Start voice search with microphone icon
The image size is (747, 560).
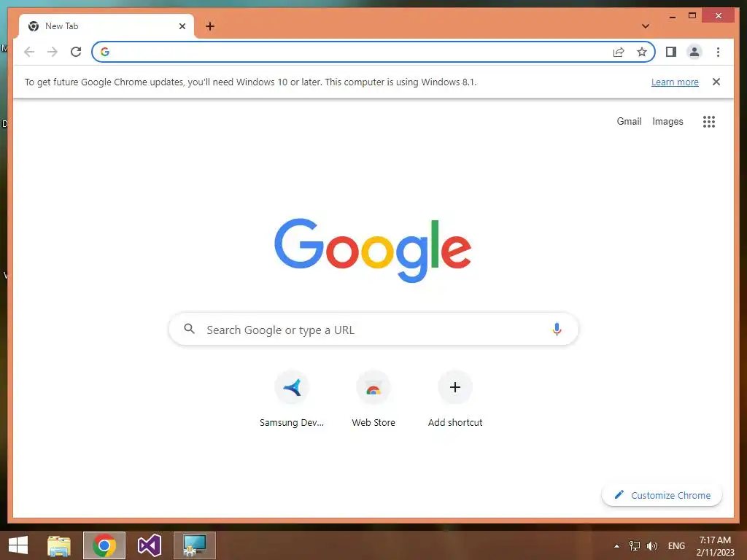557,329
